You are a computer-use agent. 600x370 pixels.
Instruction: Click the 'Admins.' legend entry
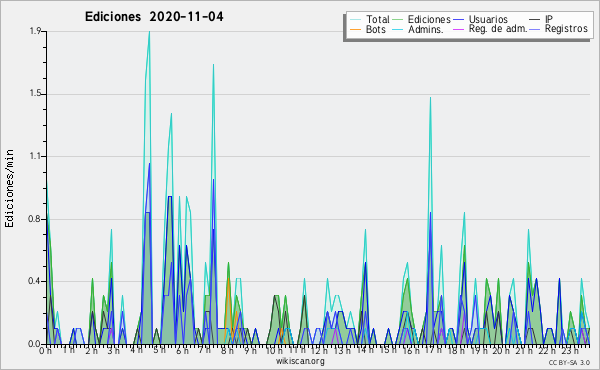point(426,29)
